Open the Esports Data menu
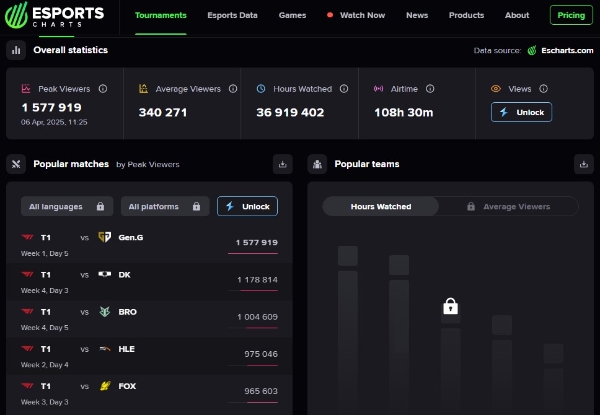Viewport: 600px width, 415px height. pyautogui.click(x=232, y=15)
